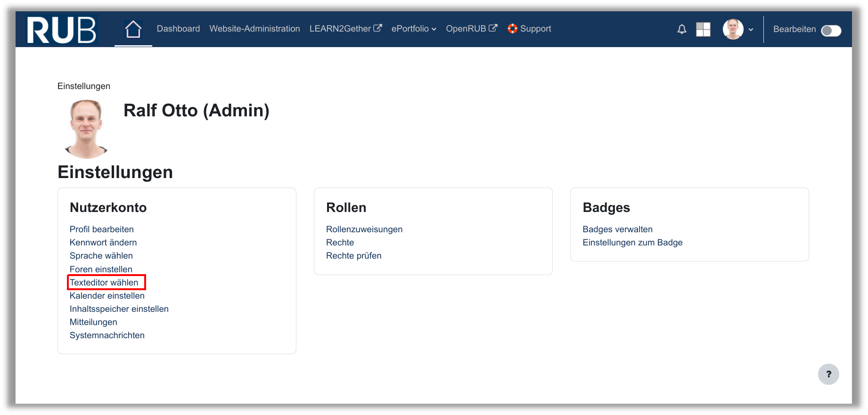The image size is (868, 415).
Task: Open Badges verwalten link
Action: (x=617, y=229)
